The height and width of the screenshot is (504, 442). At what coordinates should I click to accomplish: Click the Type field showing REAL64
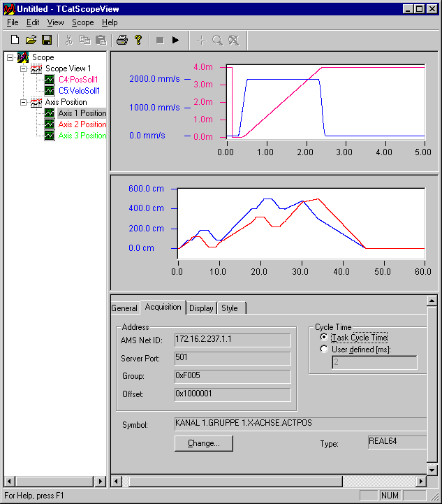click(397, 442)
